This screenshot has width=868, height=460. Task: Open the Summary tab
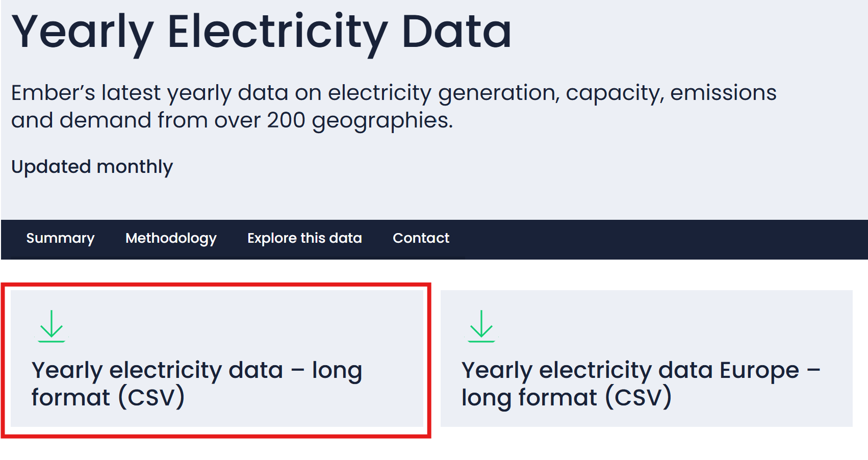(60, 238)
